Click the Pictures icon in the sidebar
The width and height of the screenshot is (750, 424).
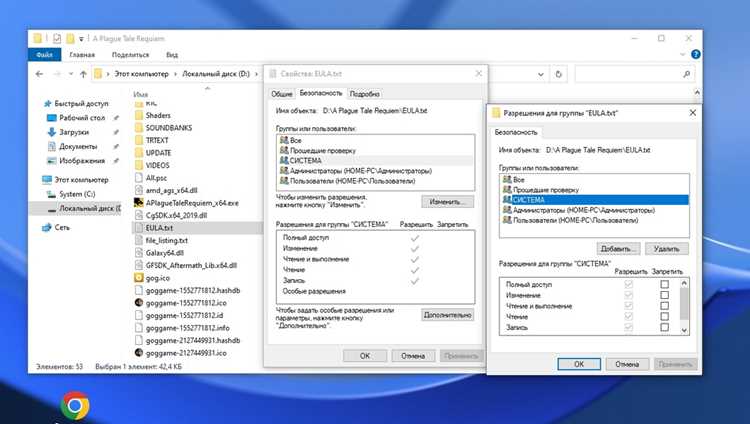pyautogui.click(x=52, y=161)
